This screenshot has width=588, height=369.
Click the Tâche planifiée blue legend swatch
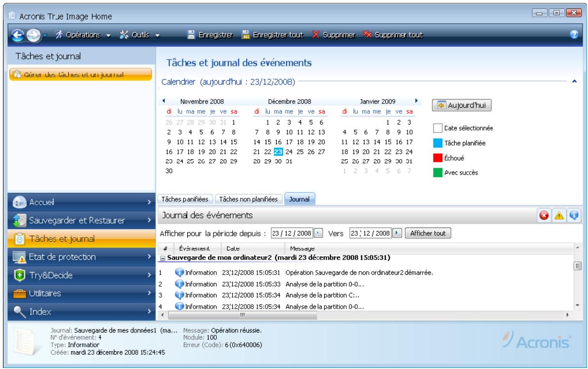(438, 143)
